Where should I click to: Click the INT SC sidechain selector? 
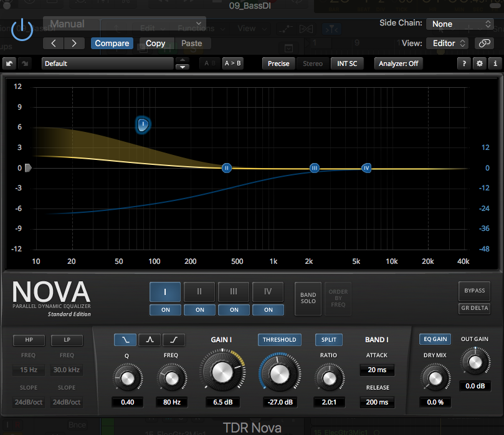click(x=347, y=63)
